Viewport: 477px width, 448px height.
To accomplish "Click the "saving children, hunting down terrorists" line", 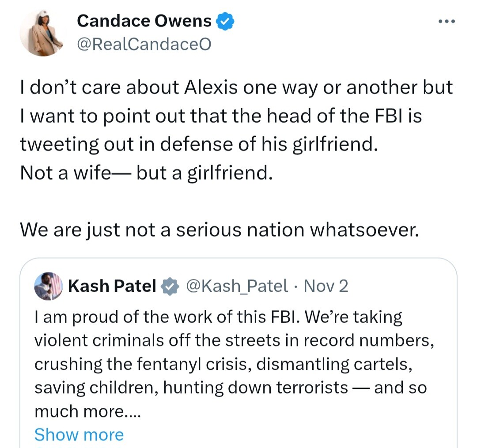I will [230, 388].
